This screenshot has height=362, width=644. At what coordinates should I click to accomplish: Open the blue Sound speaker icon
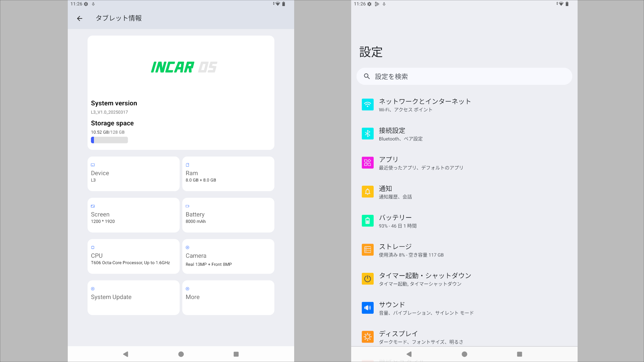click(367, 308)
